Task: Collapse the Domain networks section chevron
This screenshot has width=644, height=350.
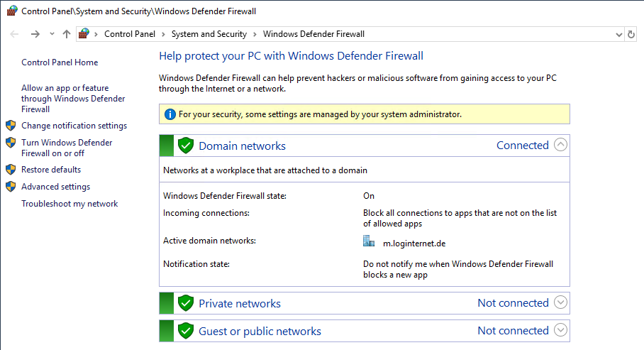Action: [x=560, y=145]
